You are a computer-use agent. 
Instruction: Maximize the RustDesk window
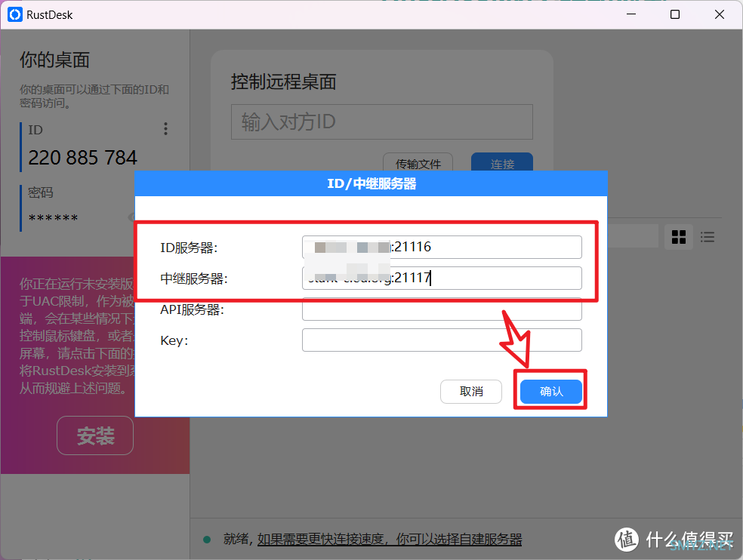click(x=675, y=14)
